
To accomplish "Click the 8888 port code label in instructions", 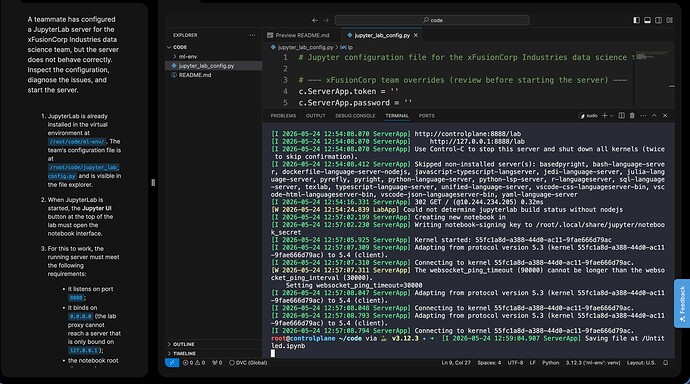I will pyautogui.click(x=76, y=298).
